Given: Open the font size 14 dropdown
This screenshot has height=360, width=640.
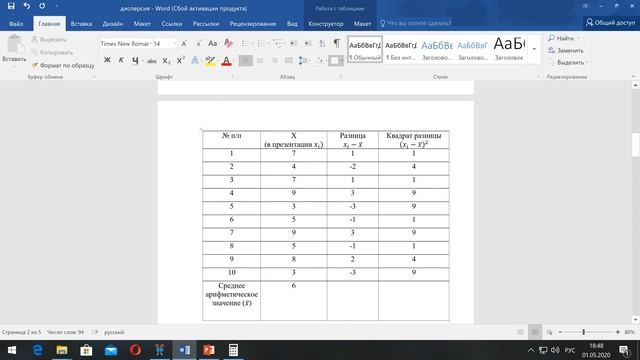Looking at the screenshot, I should pos(175,43).
